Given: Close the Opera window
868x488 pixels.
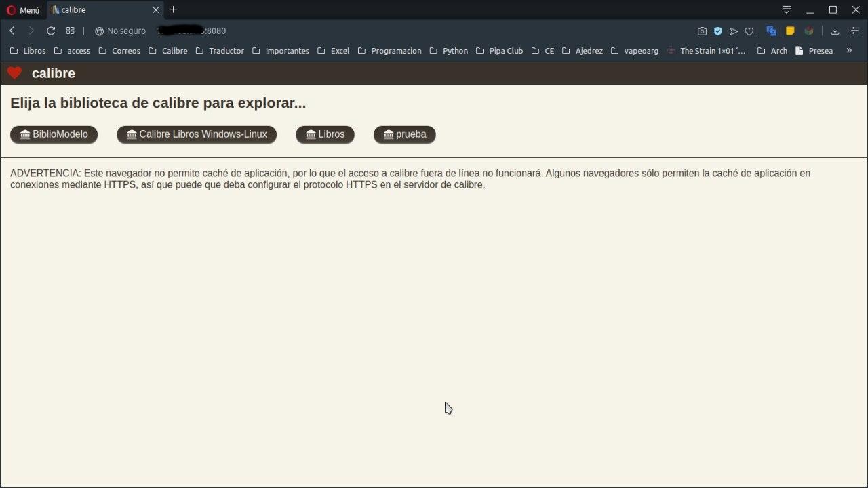Looking at the screenshot, I should [x=856, y=9].
